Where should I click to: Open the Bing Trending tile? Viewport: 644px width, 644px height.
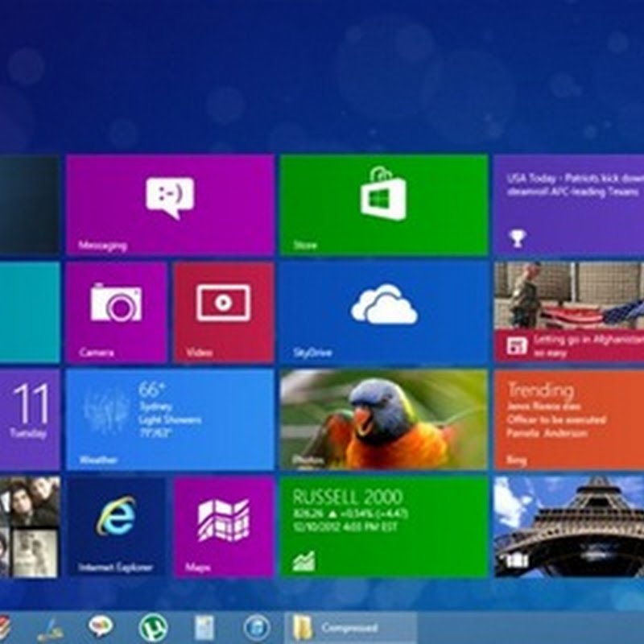click(x=568, y=419)
